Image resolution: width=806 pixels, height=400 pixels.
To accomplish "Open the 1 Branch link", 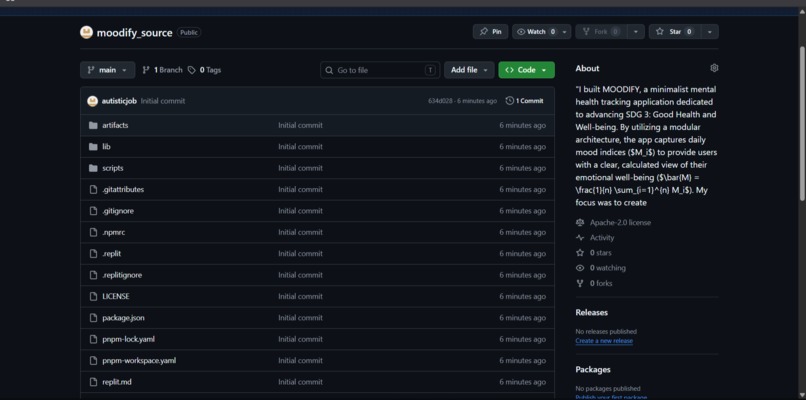I will click(162, 70).
